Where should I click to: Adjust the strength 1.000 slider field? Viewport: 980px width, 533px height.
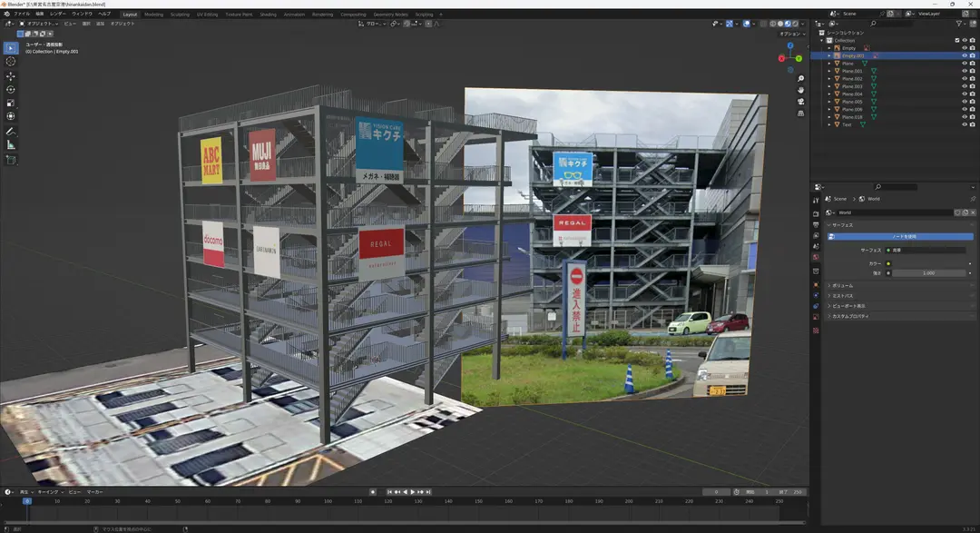(x=929, y=273)
